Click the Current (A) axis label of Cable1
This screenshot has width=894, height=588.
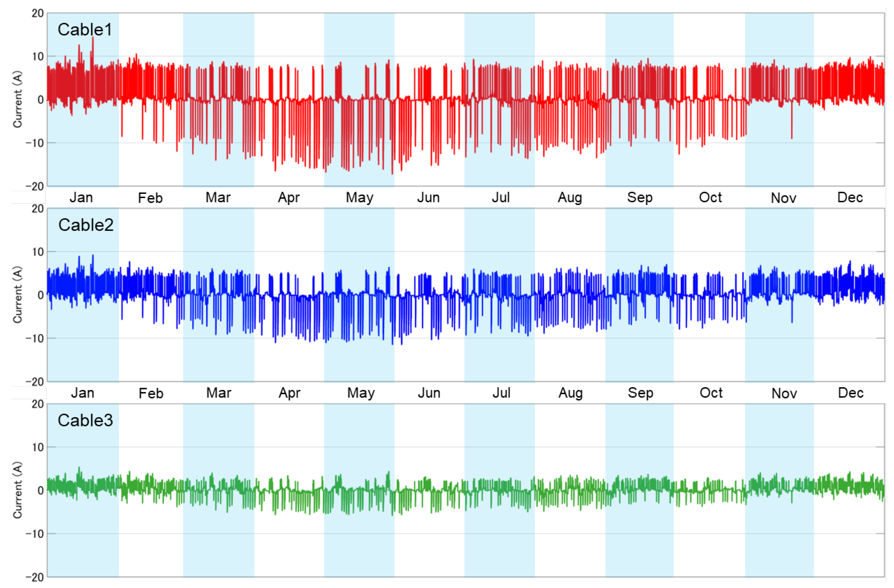(x=17, y=99)
